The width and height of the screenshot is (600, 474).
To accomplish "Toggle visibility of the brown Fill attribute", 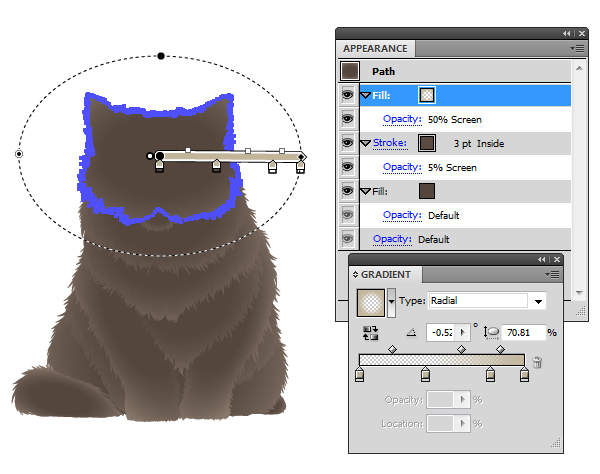I will pyautogui.click(x=347, y=191).
